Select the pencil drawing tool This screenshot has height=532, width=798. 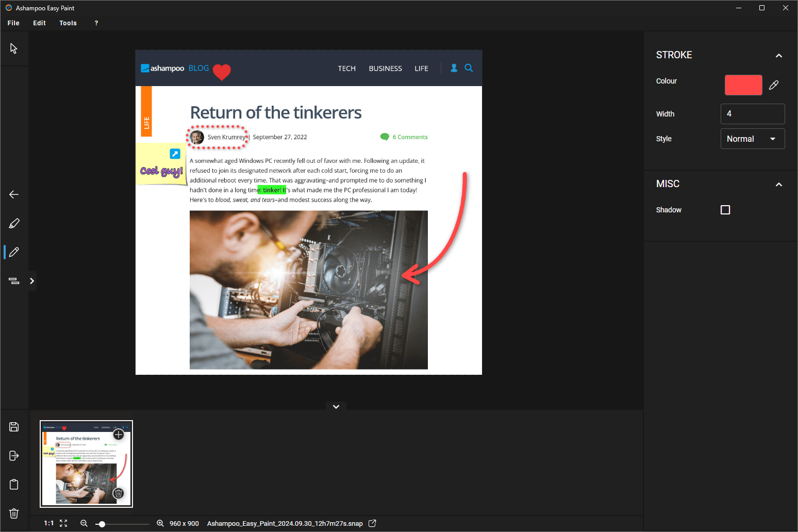[14, 252]
